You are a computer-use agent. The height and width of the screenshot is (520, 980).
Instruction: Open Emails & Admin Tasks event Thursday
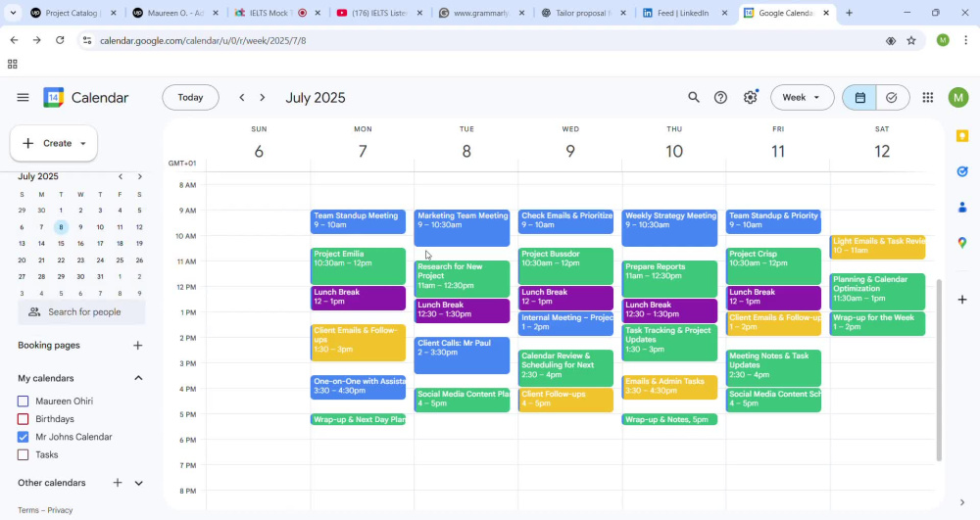tap(669, 387)
